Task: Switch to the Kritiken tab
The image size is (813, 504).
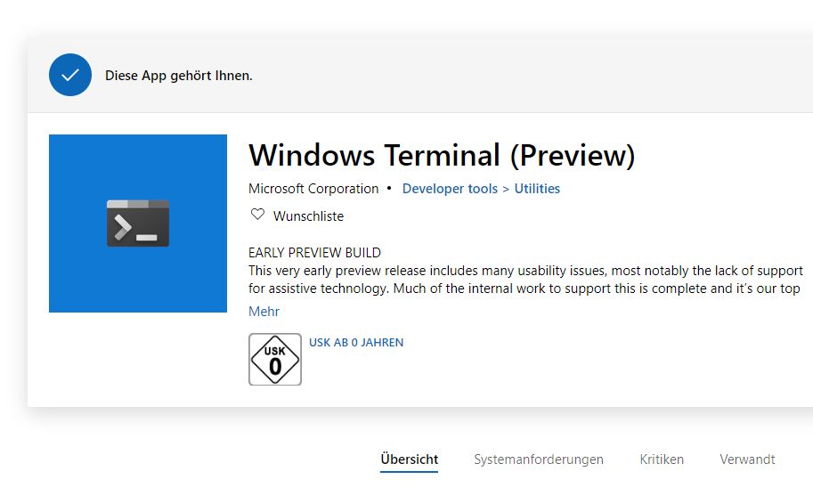Action: click(x=662, y=459)
